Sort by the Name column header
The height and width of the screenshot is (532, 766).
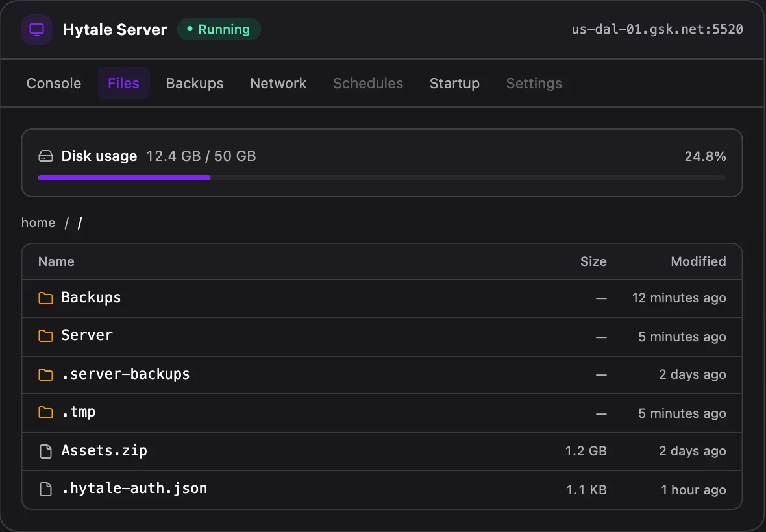click(x=56, y=261)
